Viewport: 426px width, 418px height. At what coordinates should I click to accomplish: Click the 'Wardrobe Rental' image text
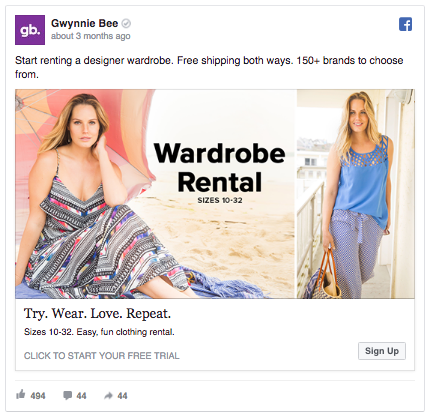pos(220,168)
